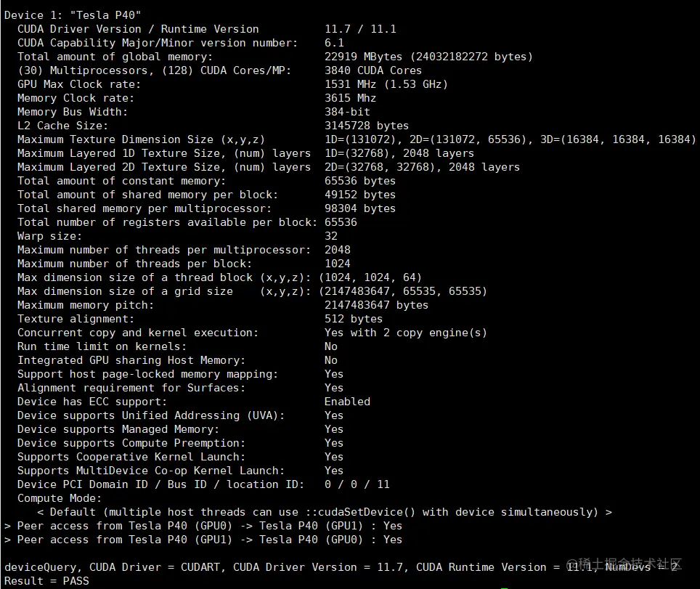Viewport: 700px width, 589px height.
Task: Click the Device 1 "Tesla P40" header line
Action: (73, 15)
